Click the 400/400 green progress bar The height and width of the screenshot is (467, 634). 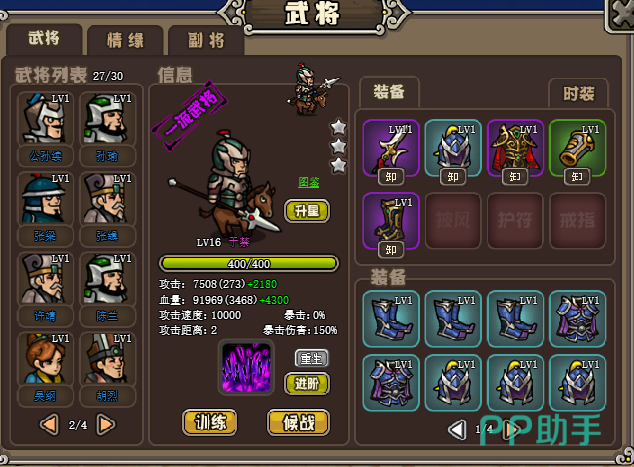[x=249, y=264]
